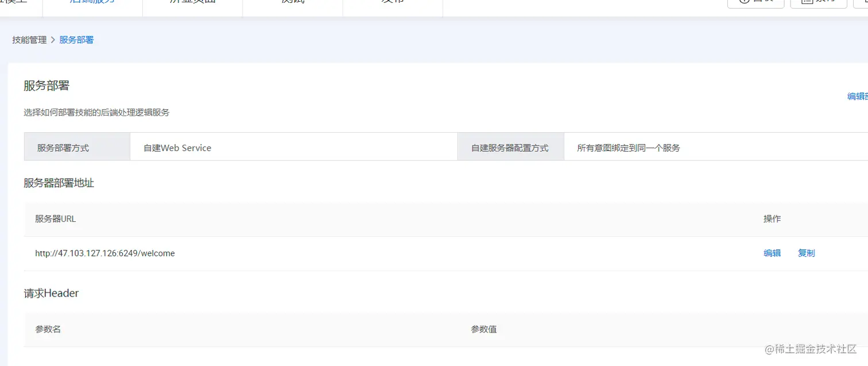The height and width of the screenshot is (366, 868).
Task: Click the 选择如何部署技能的后端处理逻辑服务 description
Action: [x=96, y=113]
